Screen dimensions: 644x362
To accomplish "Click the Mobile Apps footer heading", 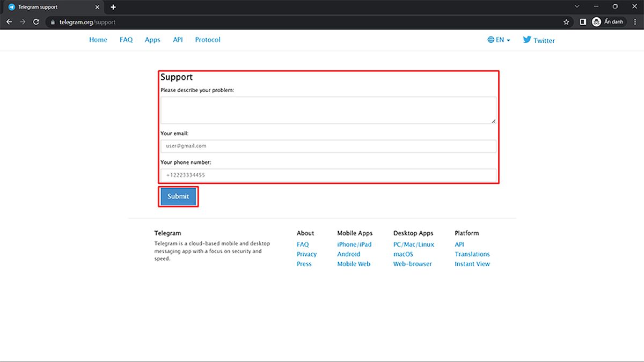I will coord(355,233).
